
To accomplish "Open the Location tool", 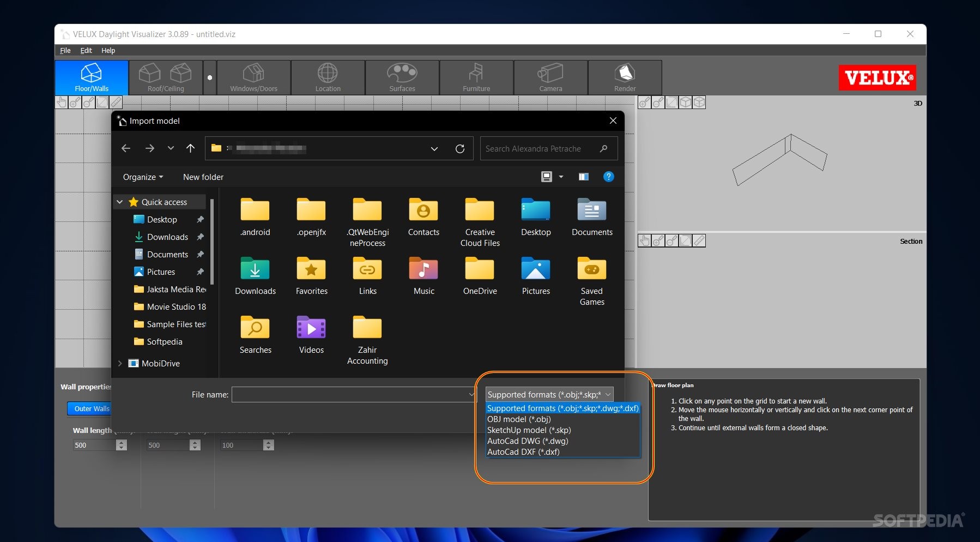I will point(328,77).
